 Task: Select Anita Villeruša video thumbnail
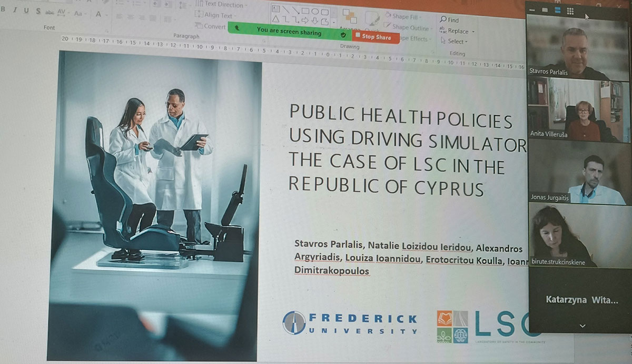pos(578,111)
